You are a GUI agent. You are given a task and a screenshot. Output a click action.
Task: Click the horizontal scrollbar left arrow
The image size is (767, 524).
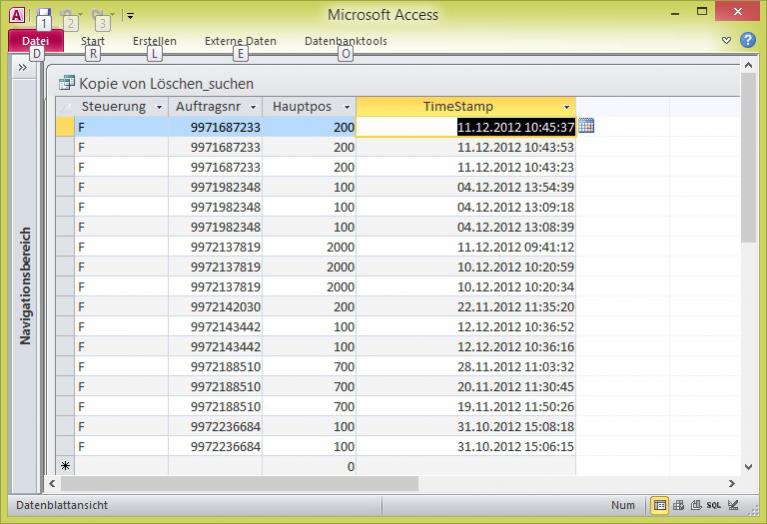pos(52,483)
